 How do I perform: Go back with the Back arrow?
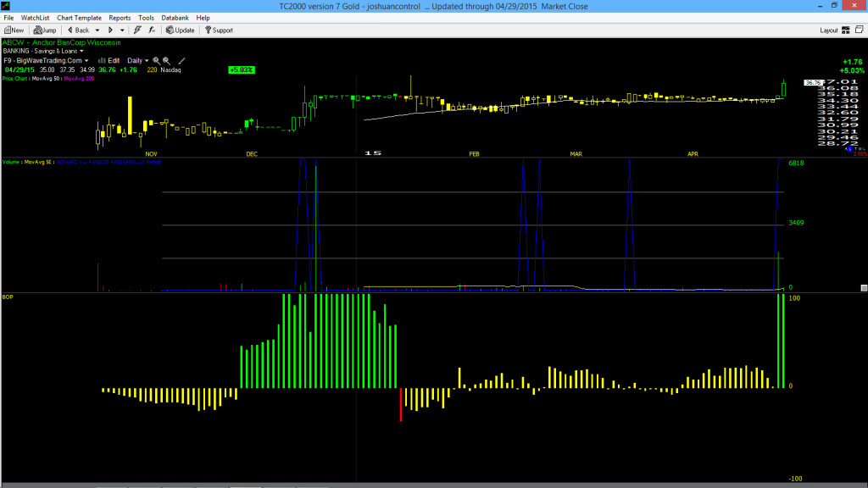coord(78,30)
